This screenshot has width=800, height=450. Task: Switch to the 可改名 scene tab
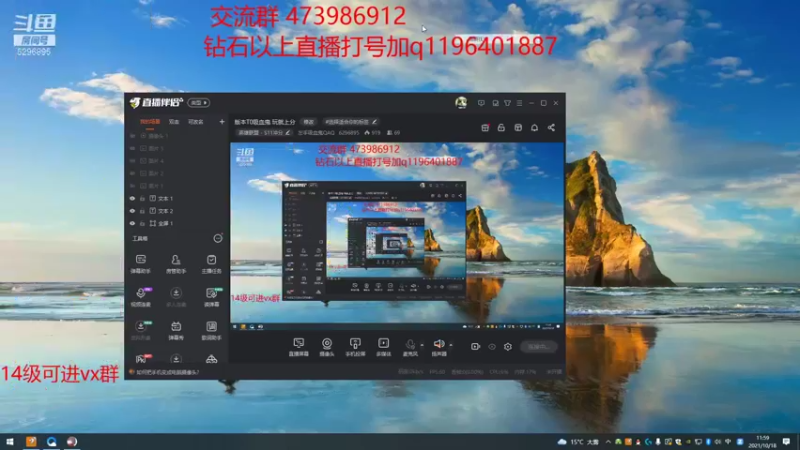pos(196,122)
